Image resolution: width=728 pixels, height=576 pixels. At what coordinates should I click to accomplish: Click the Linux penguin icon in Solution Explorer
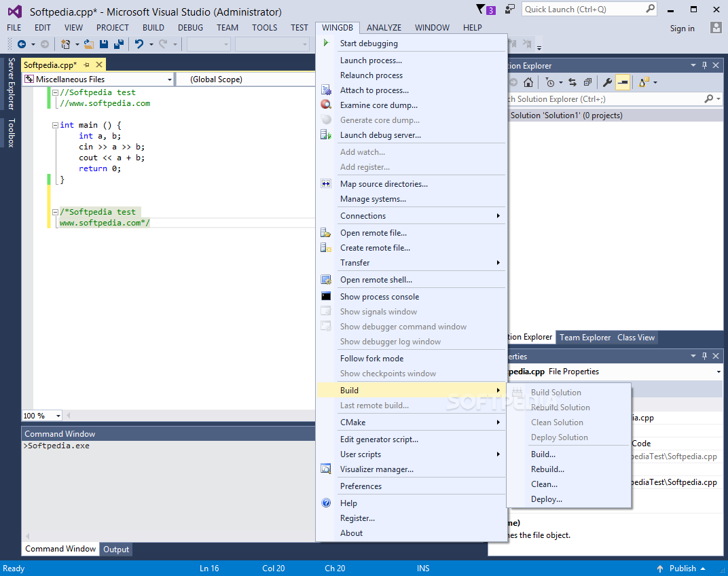[x=644, y=83]
